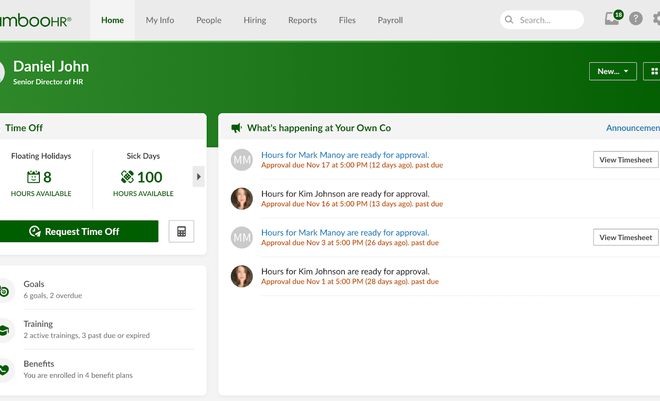This screenshot has width=660, height=401.
Task: Click '6 goals, 2 overdue' text
Action: (x=53, y=296)
